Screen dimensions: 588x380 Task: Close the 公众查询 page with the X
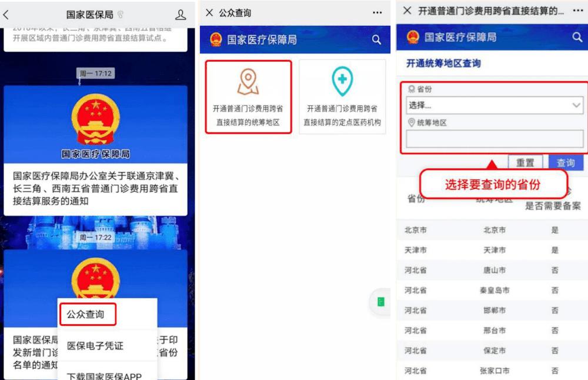tap(209, 13)
